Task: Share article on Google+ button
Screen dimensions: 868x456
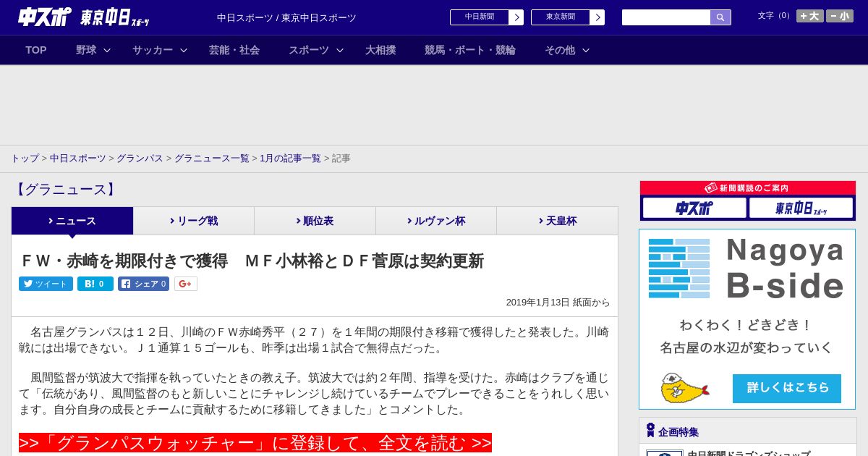Action: 186,284
